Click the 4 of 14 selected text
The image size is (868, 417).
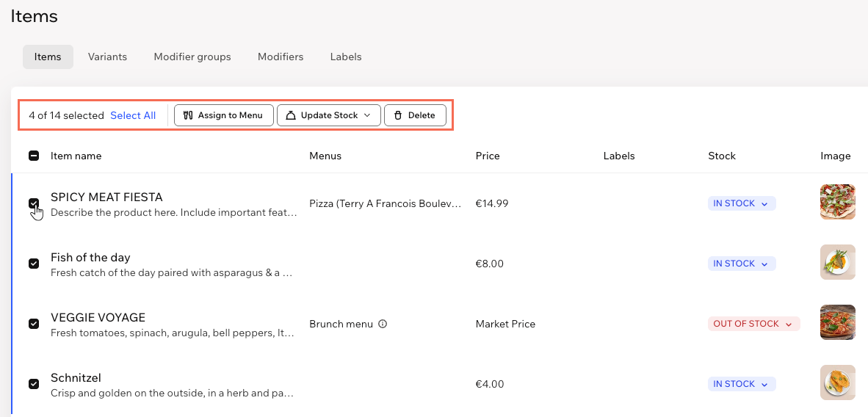(66, 116)
